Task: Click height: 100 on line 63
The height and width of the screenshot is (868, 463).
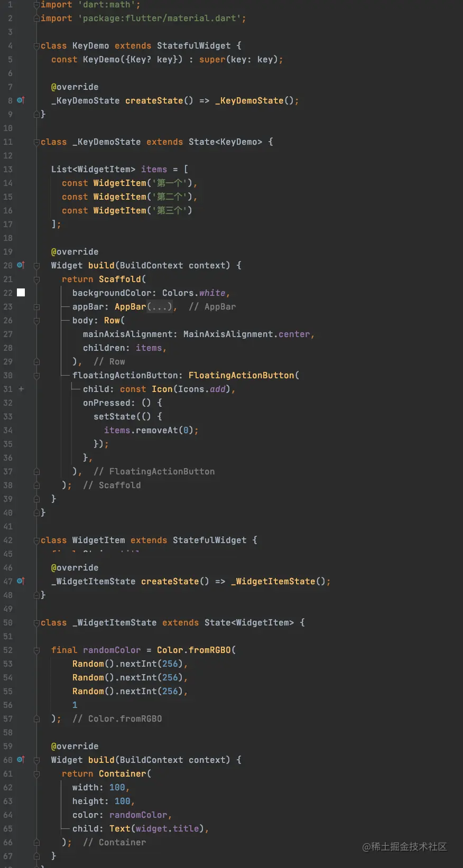Action: pos(101,801)
